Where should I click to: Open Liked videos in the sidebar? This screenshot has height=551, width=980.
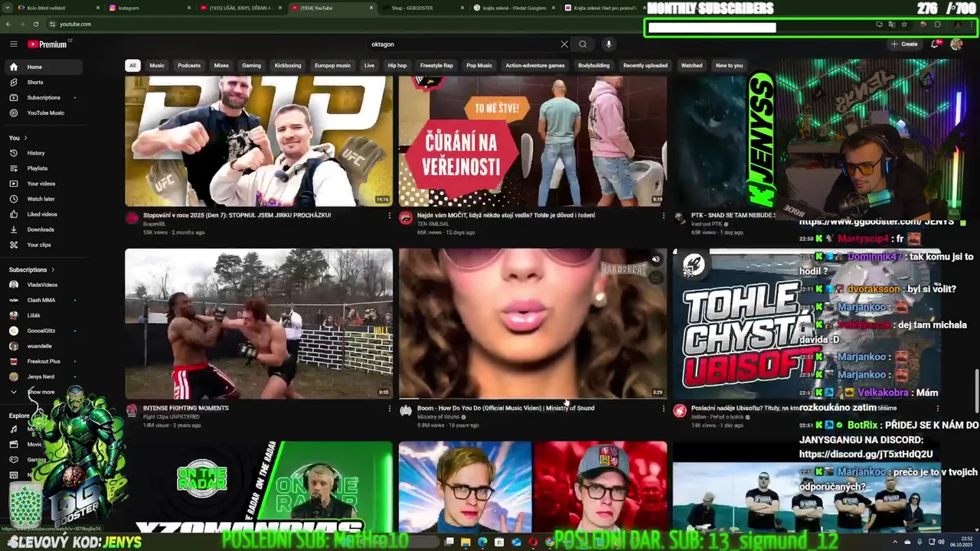(42, 214)
